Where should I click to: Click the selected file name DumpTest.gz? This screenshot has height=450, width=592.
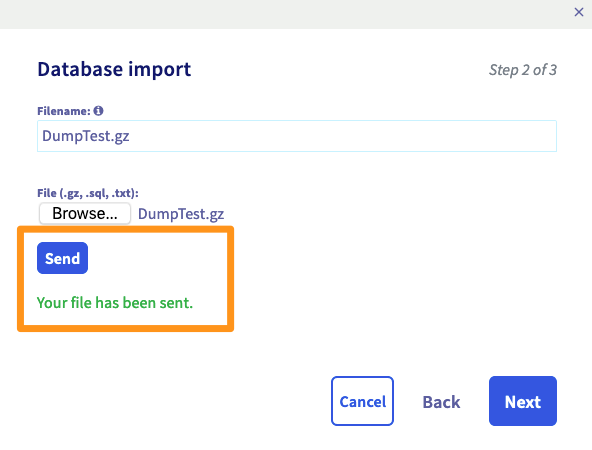point(181,214)
